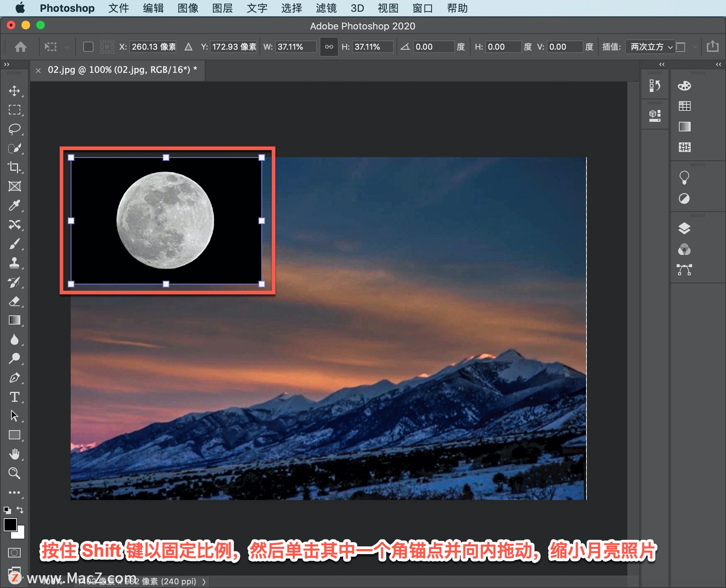Open the 视图 menu
Screen dimensions: 726x588
(x=388, y=8)
